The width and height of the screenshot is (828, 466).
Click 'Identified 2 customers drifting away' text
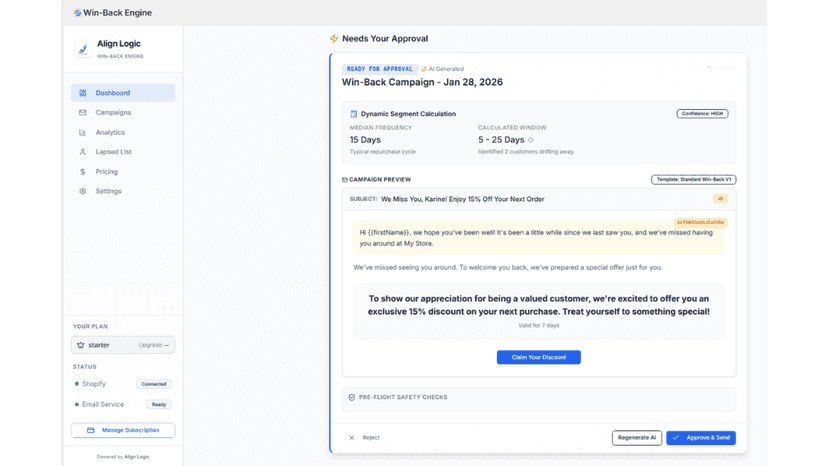click(x=526, y=152)
